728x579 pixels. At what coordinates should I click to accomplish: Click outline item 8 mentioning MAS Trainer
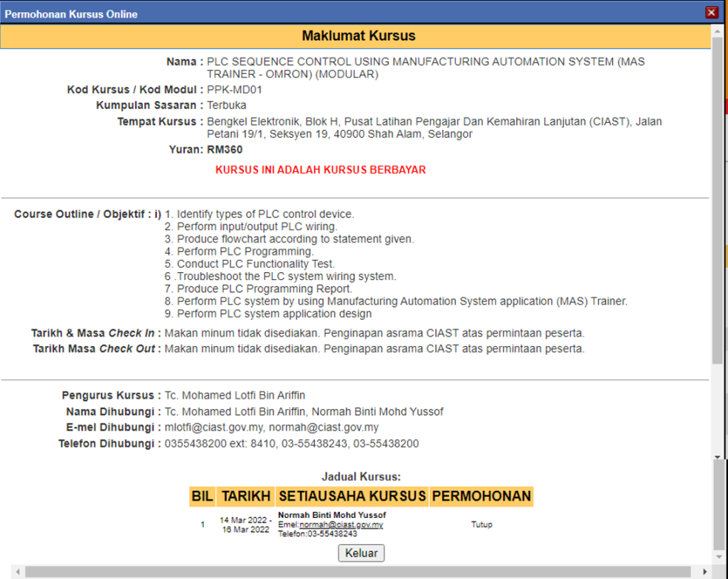click(396, 301)
